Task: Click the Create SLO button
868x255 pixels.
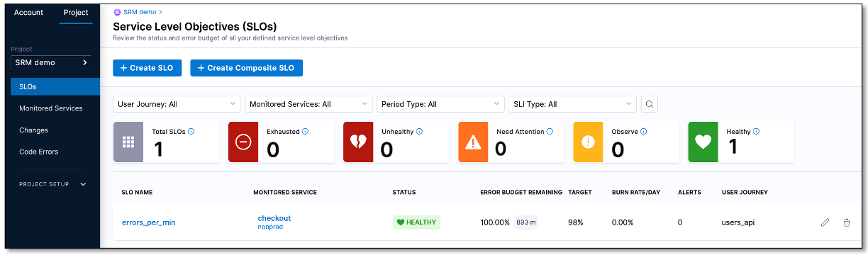Action: 148,68
